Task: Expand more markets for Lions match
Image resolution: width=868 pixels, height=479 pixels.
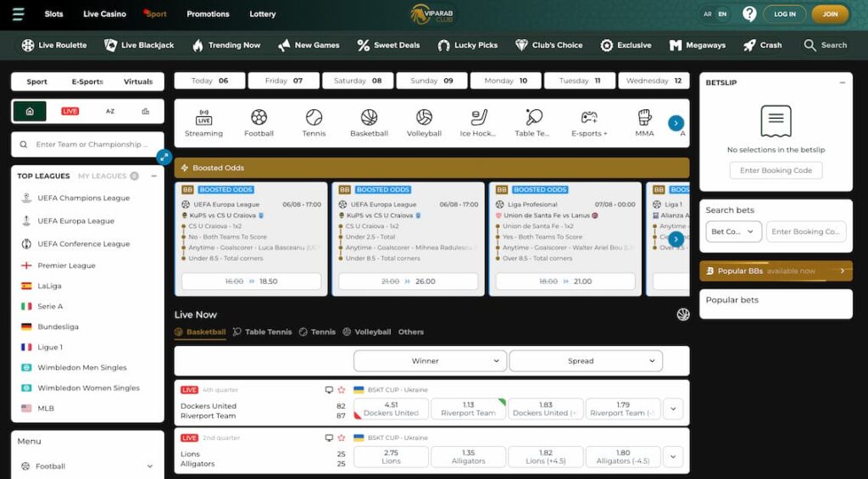Action: point(673,457)
